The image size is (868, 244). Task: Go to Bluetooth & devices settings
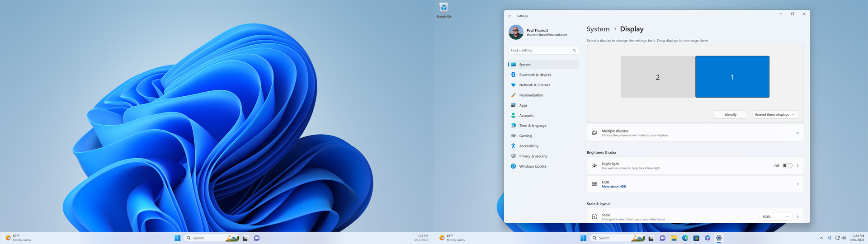(535, 75)
